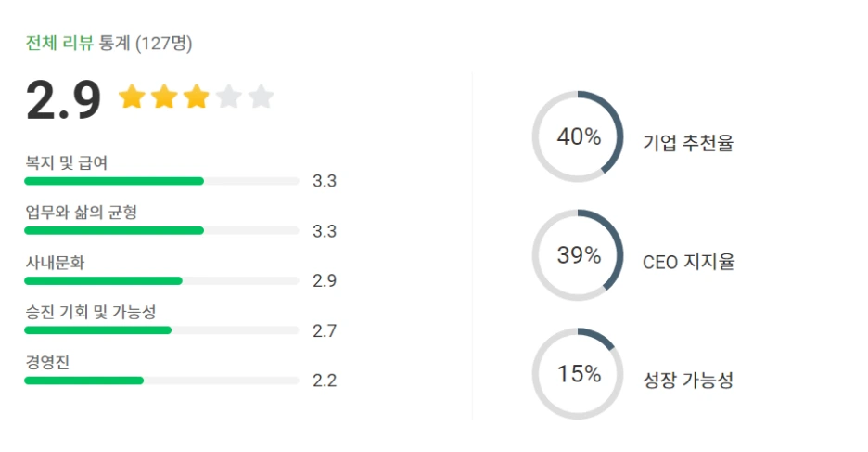Click the 127명 reviewer count text
Image resolution: width=868 pixels, height=452 pixels.
coord(164,44)
